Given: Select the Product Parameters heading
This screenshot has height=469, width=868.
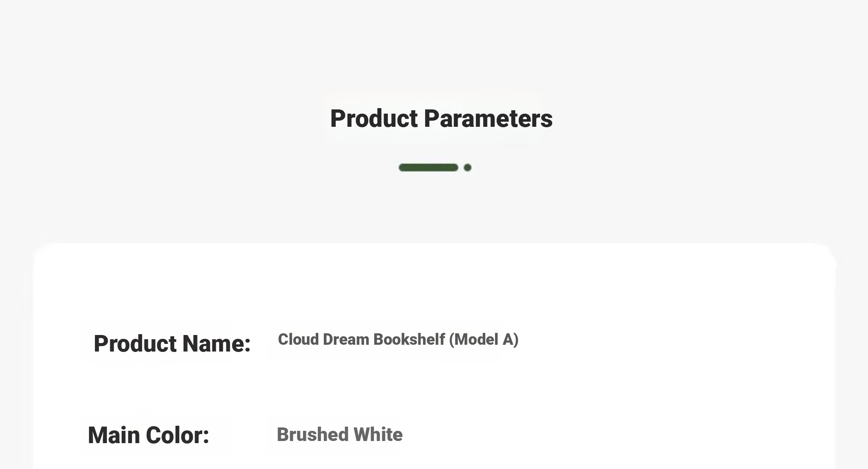Looking at the screenshot, I should coord(441,118).
